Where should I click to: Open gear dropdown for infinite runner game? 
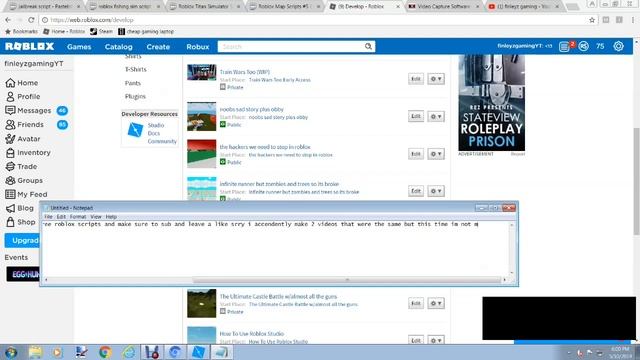click(436, 191)
